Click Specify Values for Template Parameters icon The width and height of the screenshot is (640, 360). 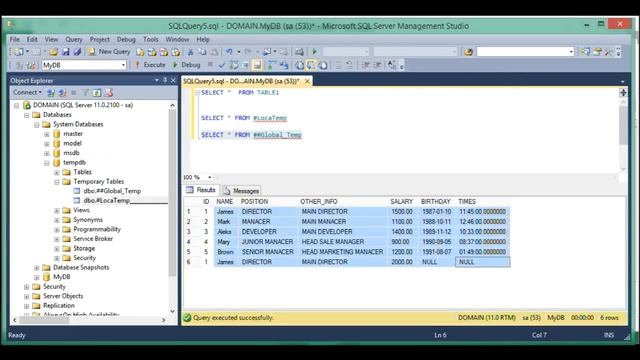[x=392, y=65]
